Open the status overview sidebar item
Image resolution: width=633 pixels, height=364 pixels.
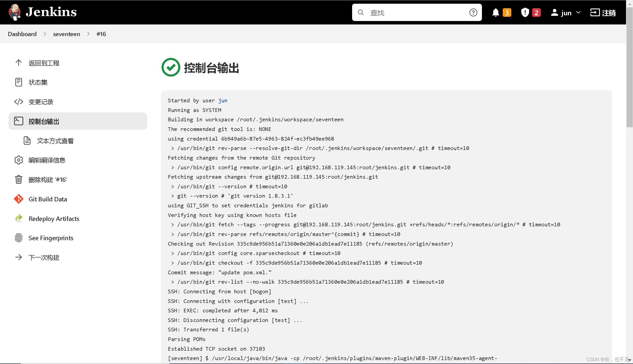click(x=38, y=82)
